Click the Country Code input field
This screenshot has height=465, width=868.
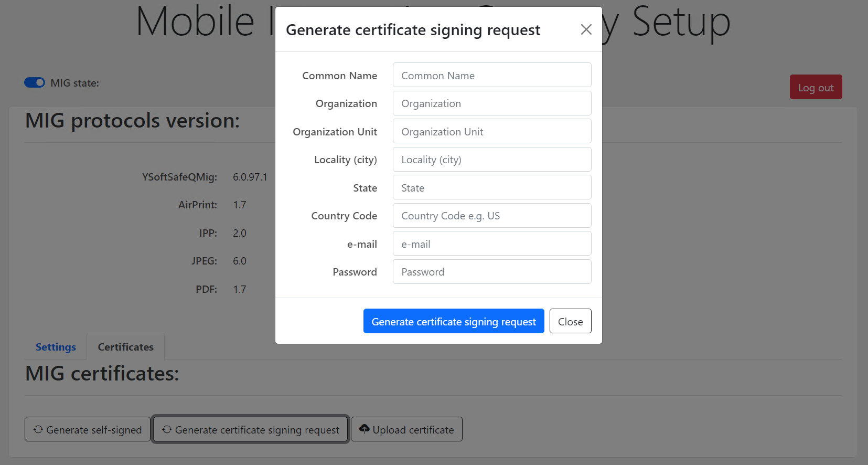[491, 216]
